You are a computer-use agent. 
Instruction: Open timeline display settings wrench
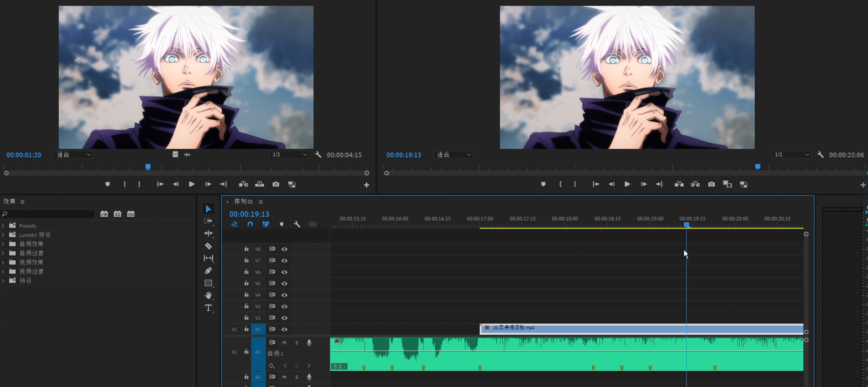click(297, 224)
